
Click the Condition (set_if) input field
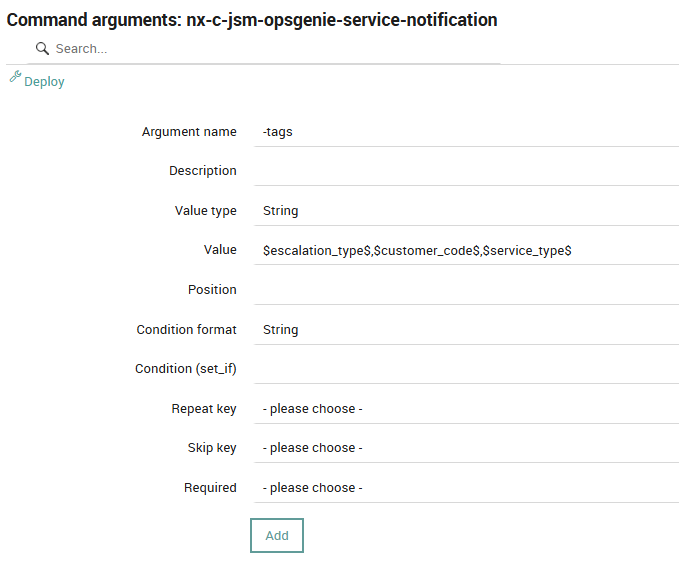click(x=465, y=369)
